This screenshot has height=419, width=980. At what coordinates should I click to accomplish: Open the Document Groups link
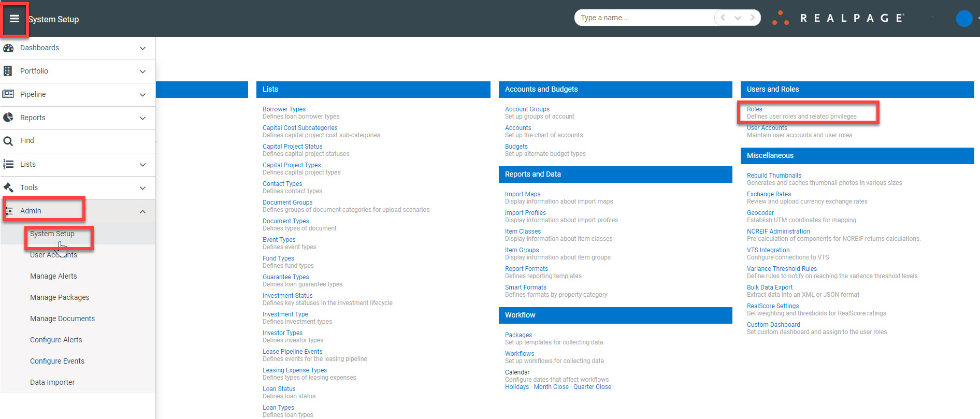pos(287,203)
